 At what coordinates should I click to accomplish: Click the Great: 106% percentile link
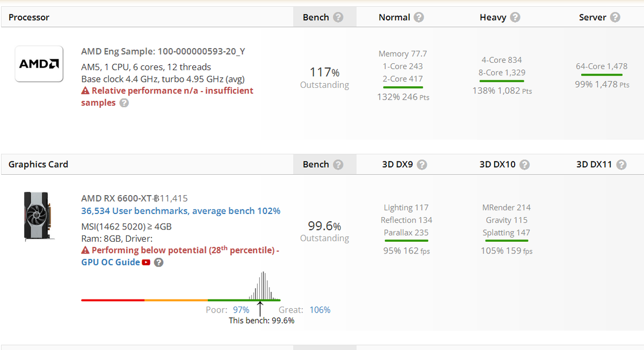click(x=320, y=310)
